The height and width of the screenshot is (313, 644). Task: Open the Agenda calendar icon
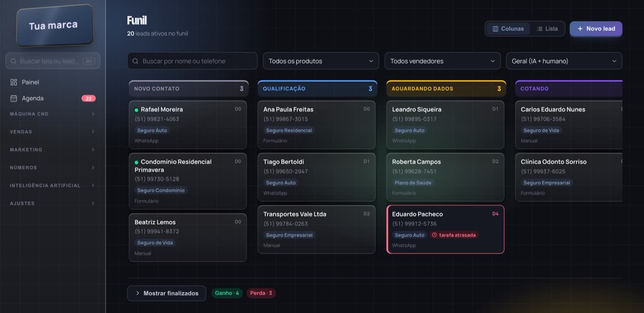click(x=14, y=98)
